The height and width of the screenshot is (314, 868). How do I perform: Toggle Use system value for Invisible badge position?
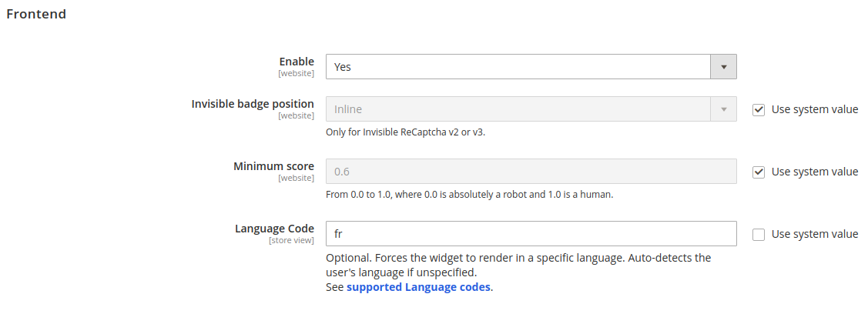759,109
